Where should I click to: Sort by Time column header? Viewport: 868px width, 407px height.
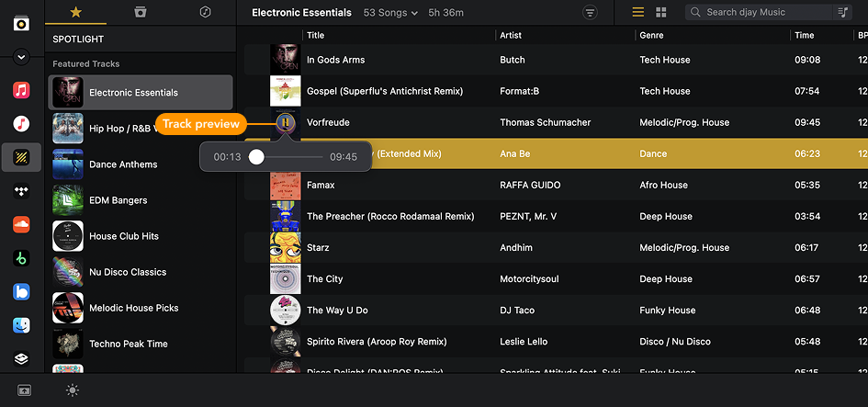[805, 36]
